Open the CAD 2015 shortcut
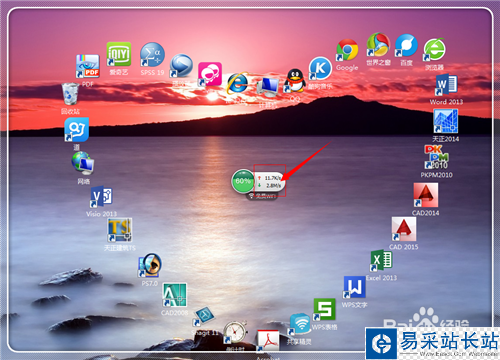This screenshot has width=500, height=360. (x=404, y=229)
